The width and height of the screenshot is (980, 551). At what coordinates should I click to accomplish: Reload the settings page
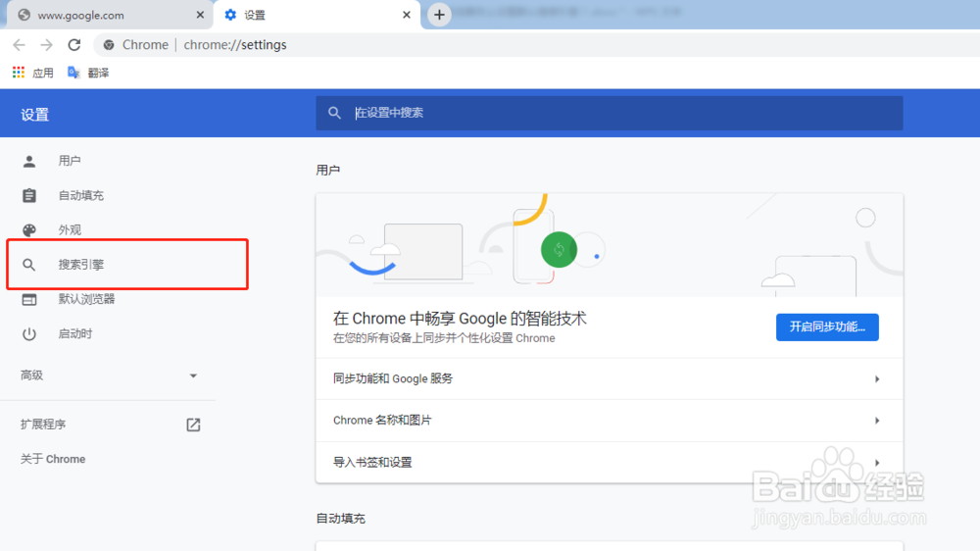[74, 45]
